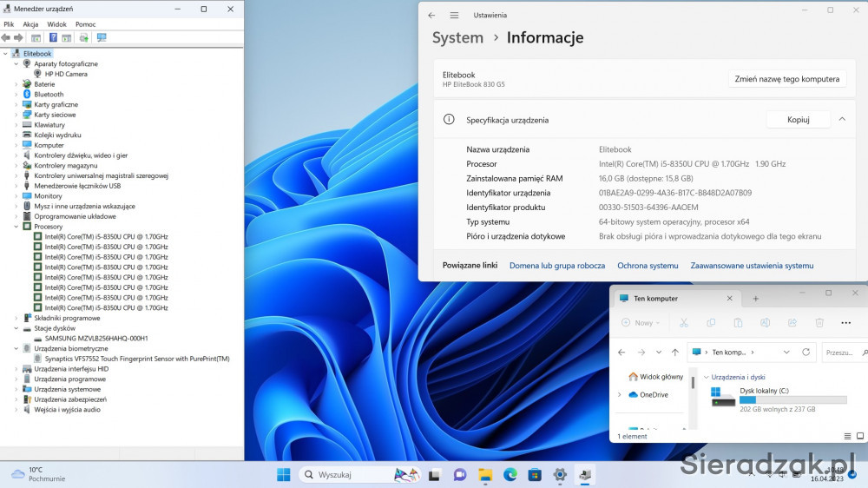Open the Zaawansowane ustawienia systemu link

coord(752,266)
